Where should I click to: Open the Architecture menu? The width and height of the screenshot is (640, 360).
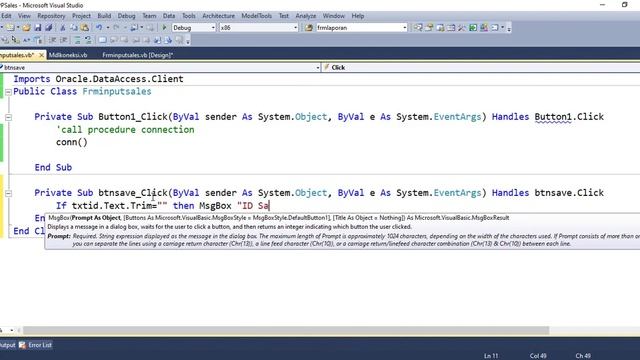[218, 16]
